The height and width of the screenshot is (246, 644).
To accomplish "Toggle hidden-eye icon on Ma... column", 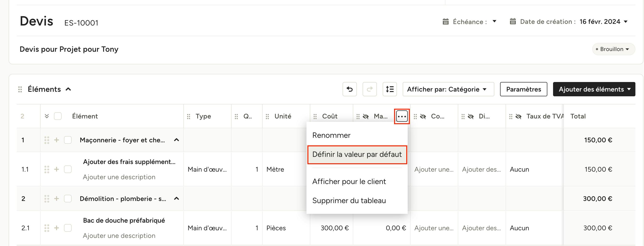I will [366, 116].
